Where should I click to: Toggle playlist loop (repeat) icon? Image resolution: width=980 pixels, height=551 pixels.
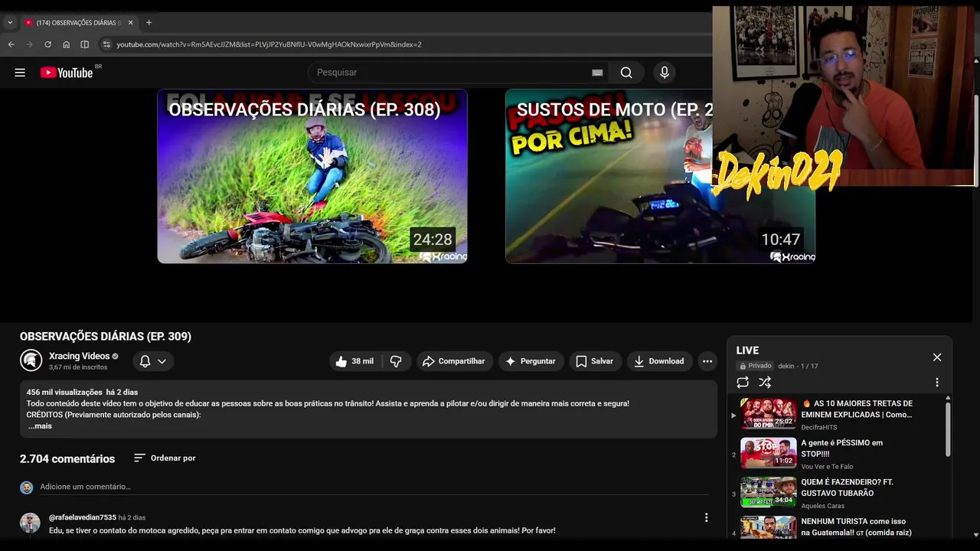(x=743, y=383)
